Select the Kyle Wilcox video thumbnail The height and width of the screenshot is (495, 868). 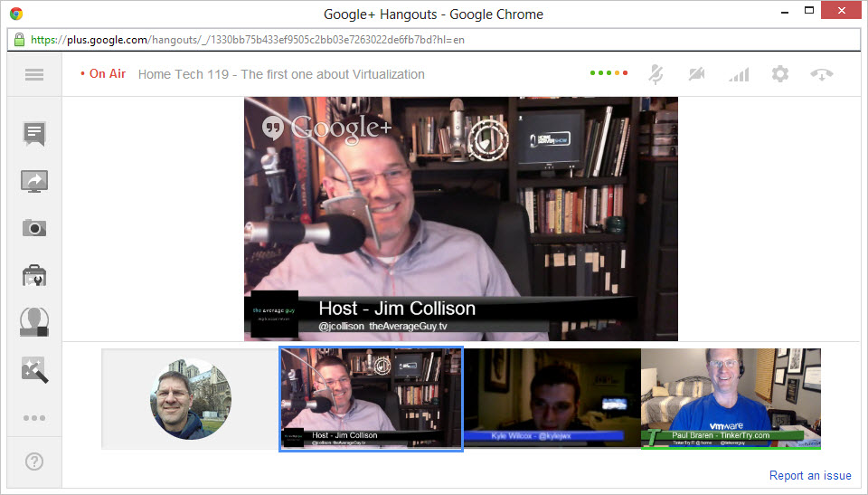(552, 397)
